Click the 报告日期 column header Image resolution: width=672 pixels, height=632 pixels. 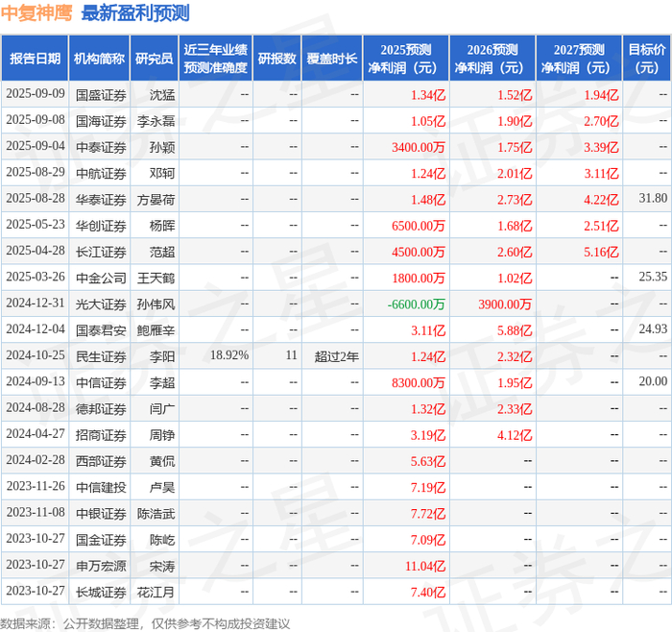pos(35,59)
